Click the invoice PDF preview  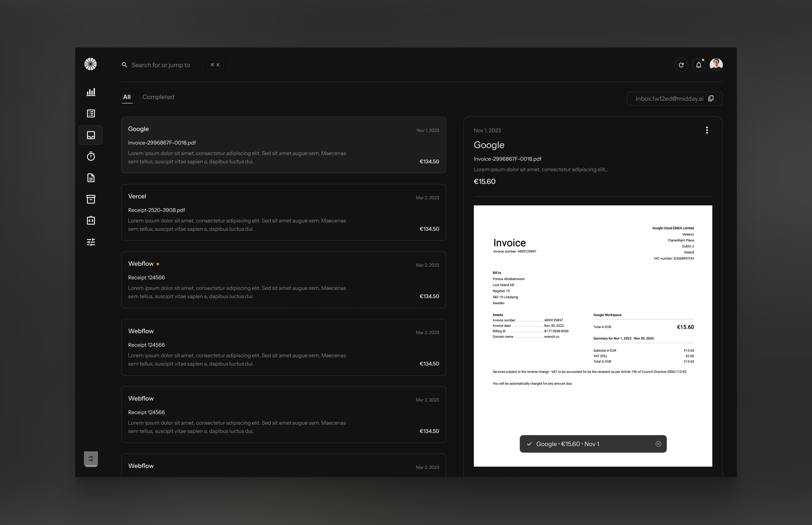point(593,336)
